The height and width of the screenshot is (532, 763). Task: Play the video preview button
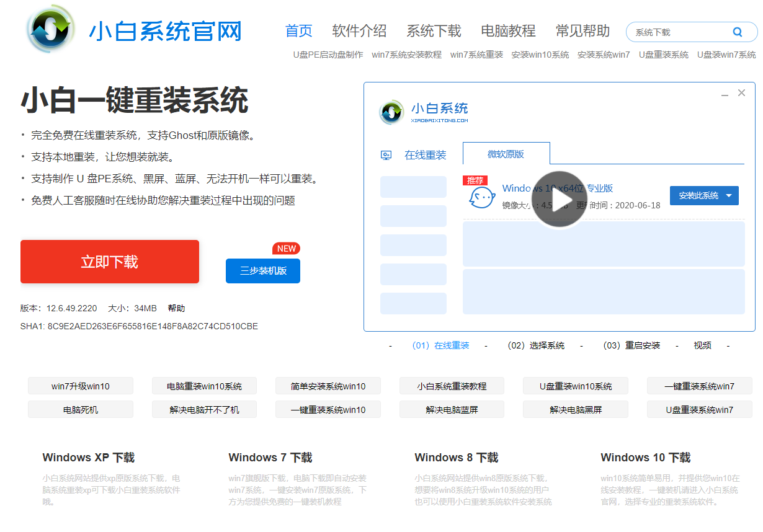tap(559, 199)
